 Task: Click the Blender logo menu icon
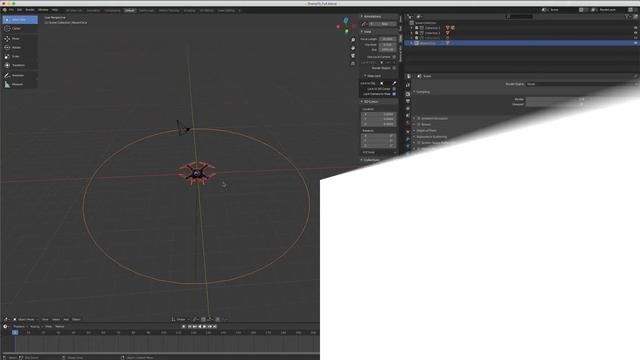(x=4, y=10)
